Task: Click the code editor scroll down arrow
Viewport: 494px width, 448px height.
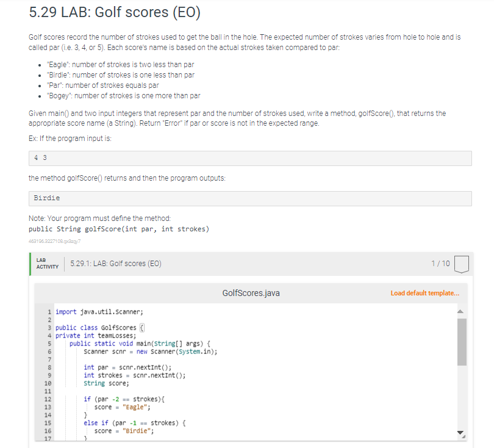Action: click(x=460, y=433)
